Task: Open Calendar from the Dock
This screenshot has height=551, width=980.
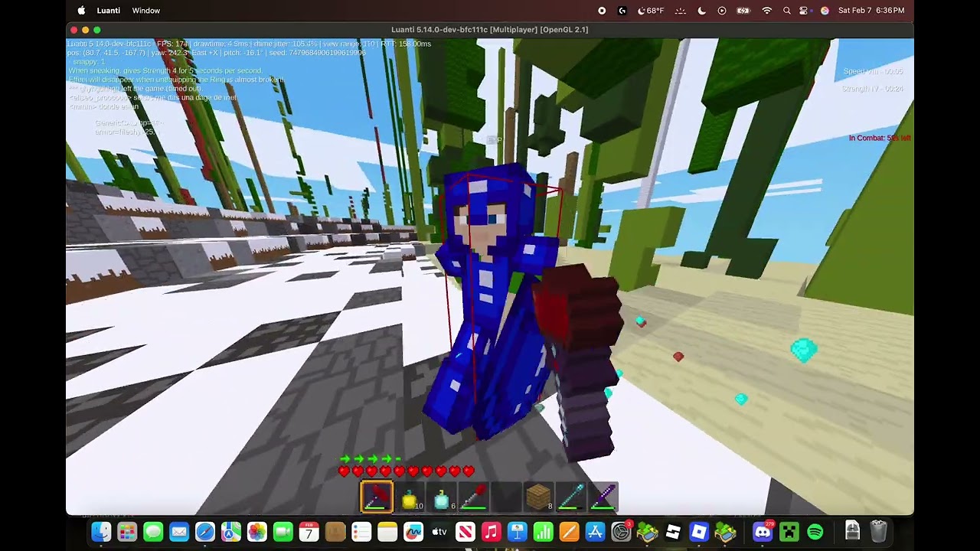Action: (309, 532)
